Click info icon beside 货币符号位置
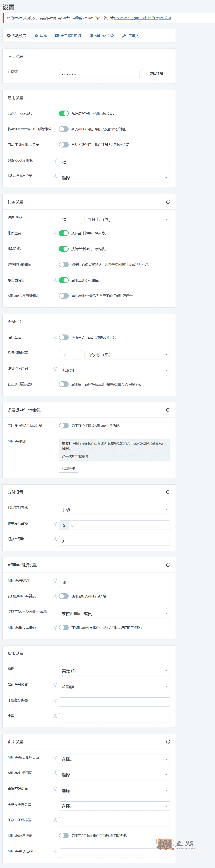This screenshot has width=215, height=868. click(55, 685)
